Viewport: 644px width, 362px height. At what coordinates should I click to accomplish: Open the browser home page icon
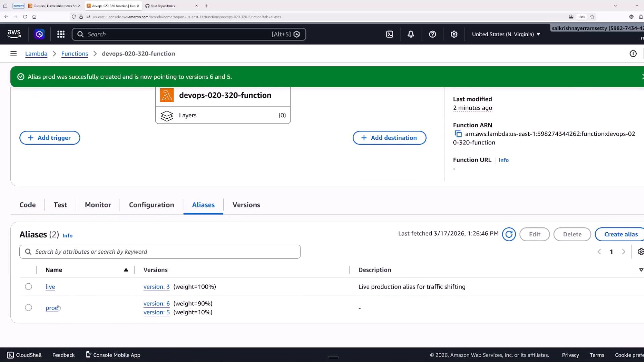(34, 16)
